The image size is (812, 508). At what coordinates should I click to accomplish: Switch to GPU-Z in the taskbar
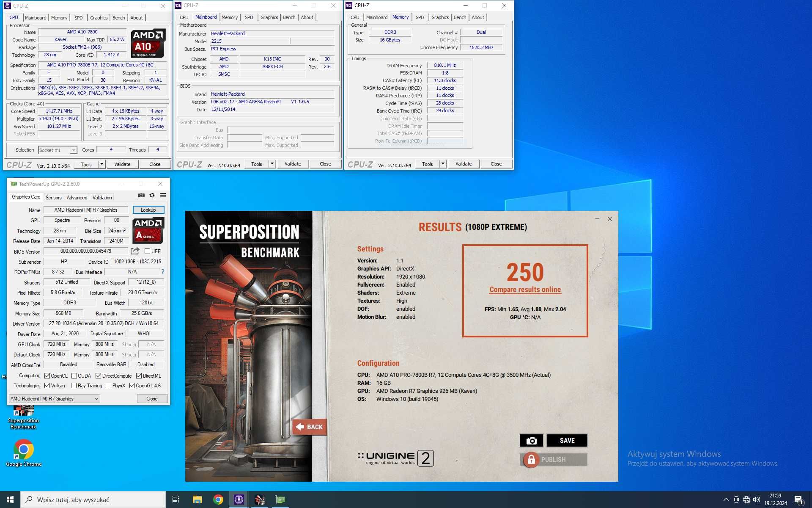pyautogui.click(x=280, y=500)
